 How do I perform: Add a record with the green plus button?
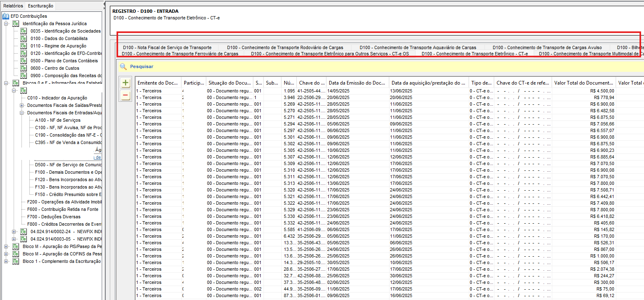click(126, 83)
